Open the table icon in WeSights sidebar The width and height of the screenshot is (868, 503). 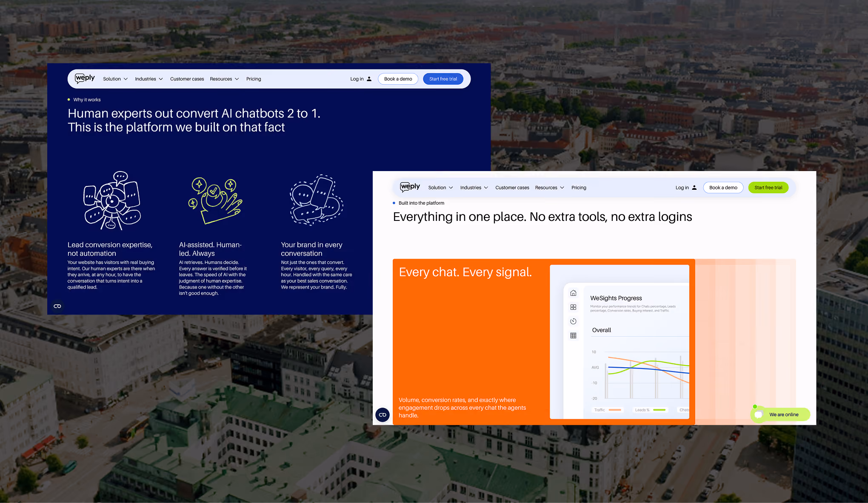[x=574, y=336]
